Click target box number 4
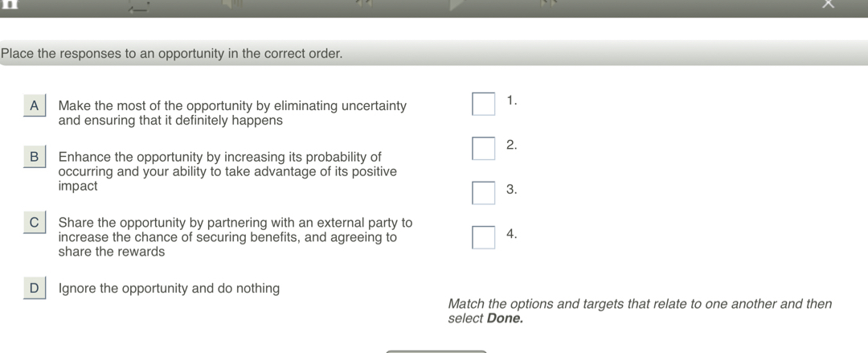Image resolution: width=868 pixels, height=353 pixels. 483,237
